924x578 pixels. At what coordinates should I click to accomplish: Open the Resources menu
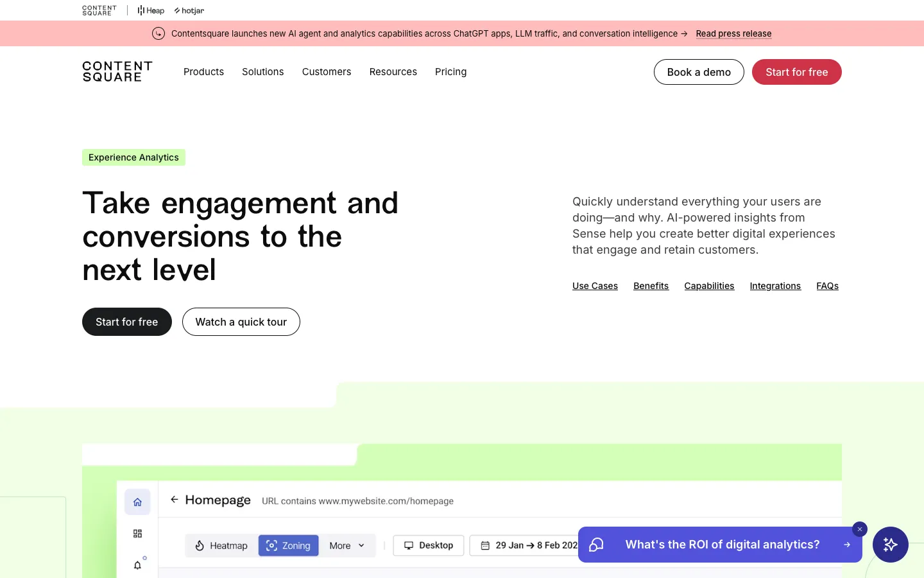coord(393,72)
